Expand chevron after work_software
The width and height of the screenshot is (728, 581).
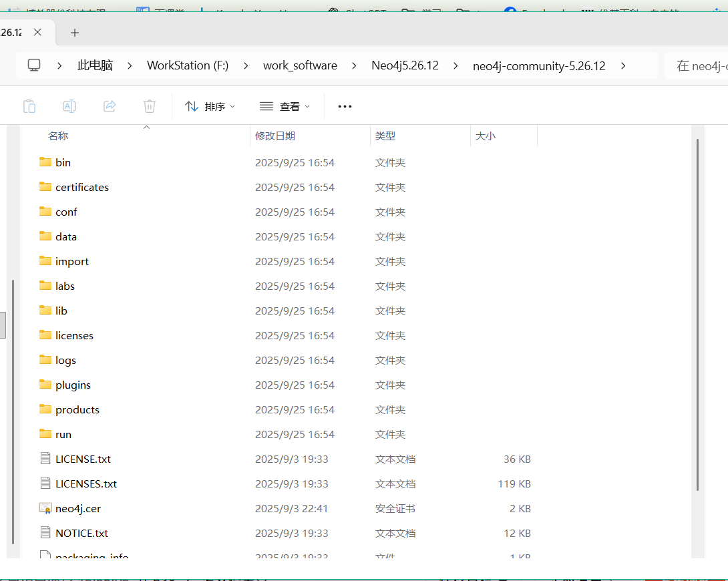pyautogui.click(x=354, y=66)
